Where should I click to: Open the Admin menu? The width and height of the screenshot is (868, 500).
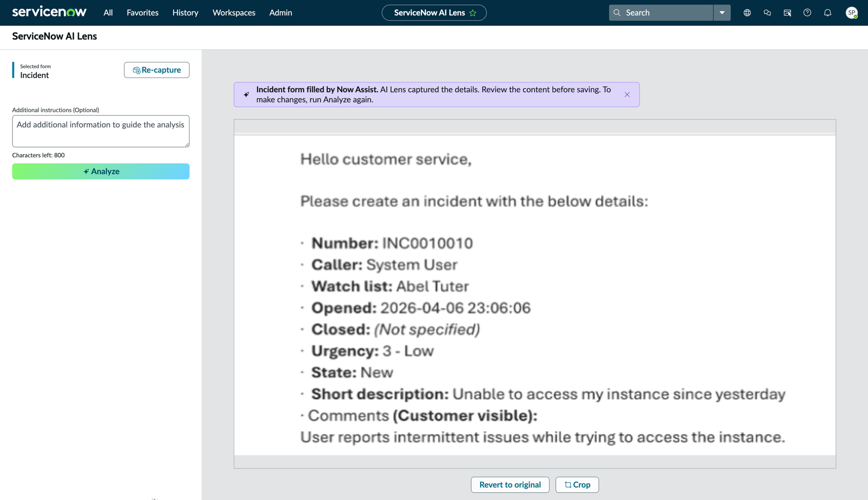(x=280, y=12)
